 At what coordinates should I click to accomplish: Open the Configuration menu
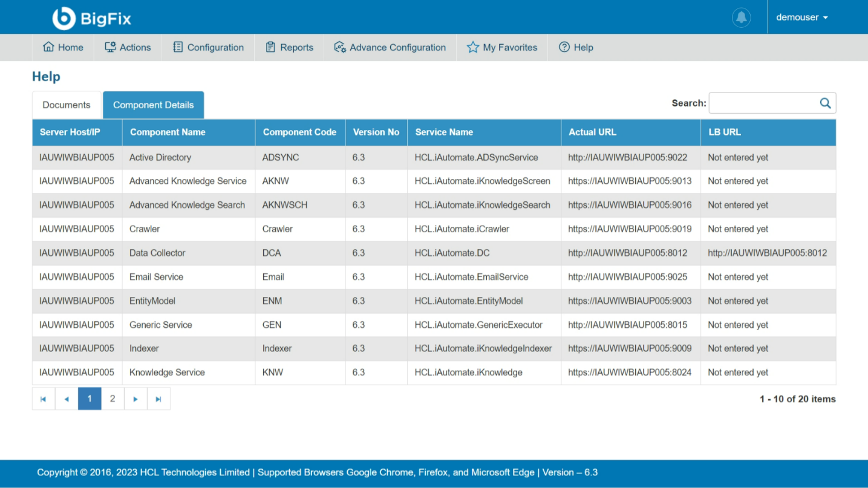[208, 47]
